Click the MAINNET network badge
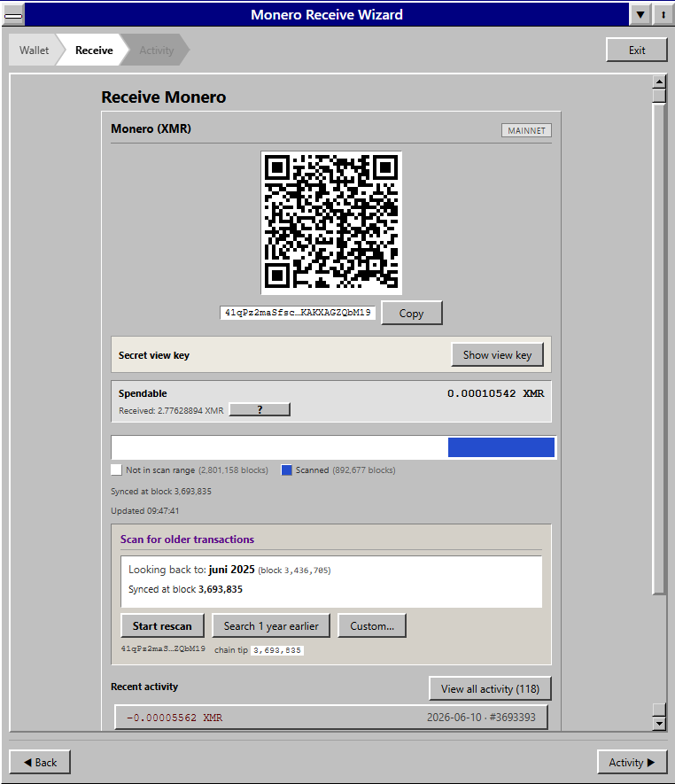Viewport: 675px width, 784px height. point(526,130)
